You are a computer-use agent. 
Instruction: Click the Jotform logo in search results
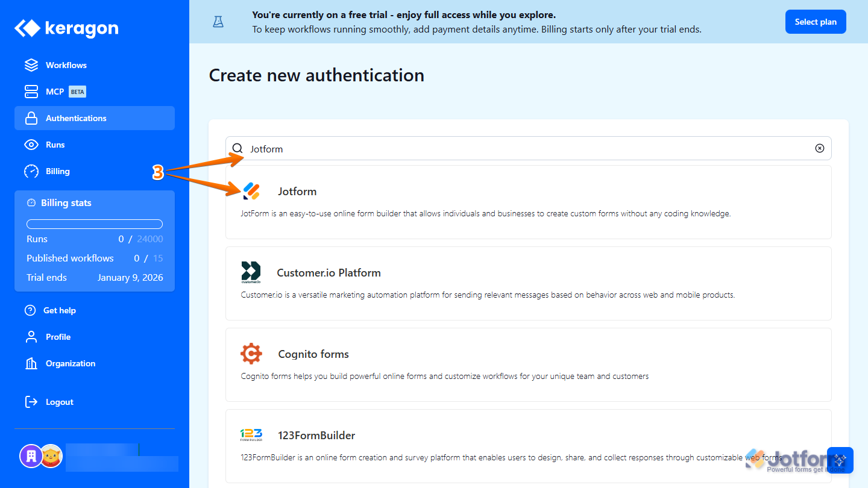pos(251,191)
